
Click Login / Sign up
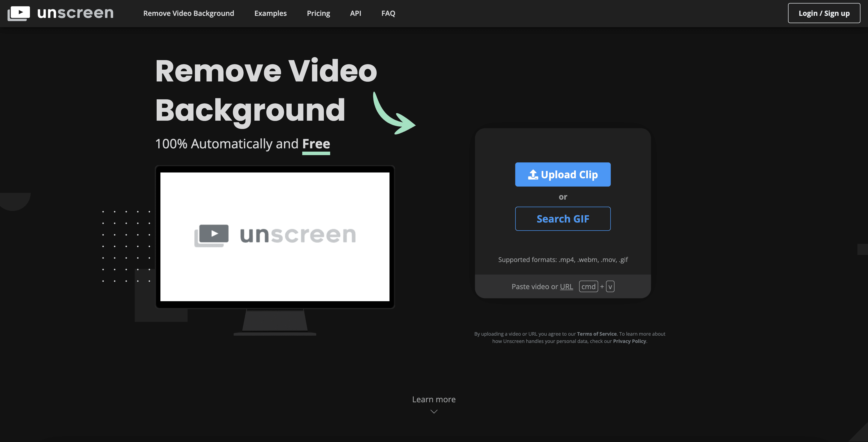(824, 13)
